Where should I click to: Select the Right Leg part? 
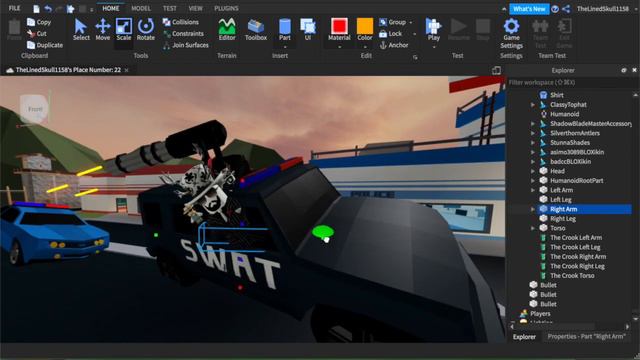click(x=563, y=219)
